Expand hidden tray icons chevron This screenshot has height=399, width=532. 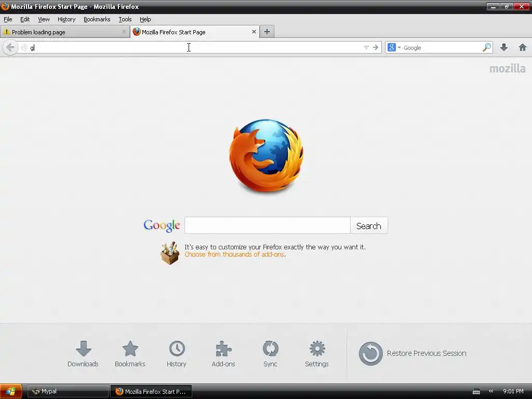(491, 391)
